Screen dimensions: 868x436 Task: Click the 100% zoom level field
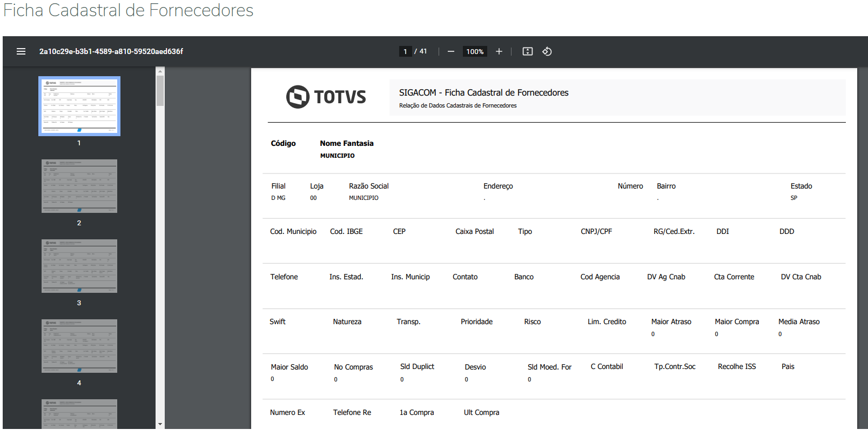point(475,51)
